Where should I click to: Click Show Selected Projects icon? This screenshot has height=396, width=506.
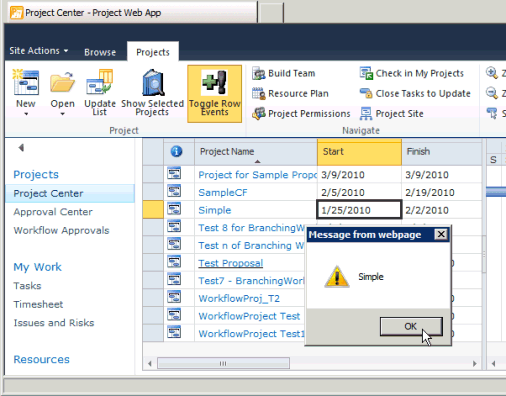153,82
